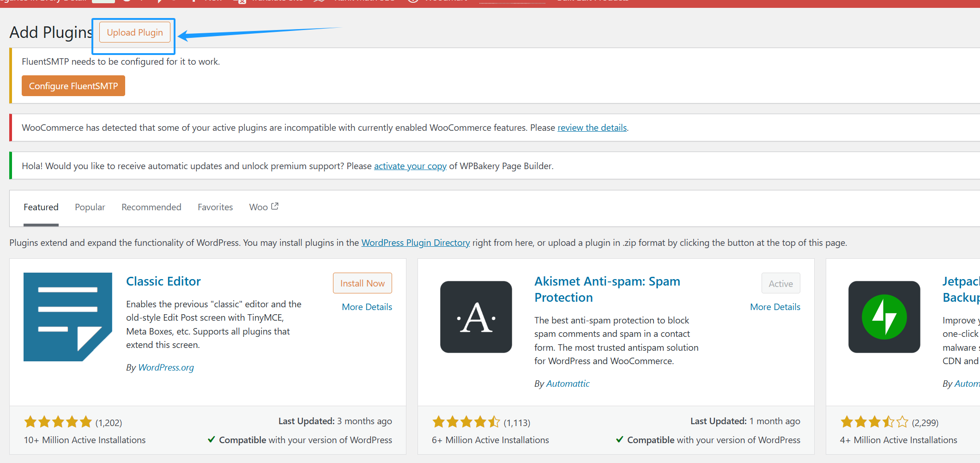Click the Automattic author link under Akismet
980x463 pixels.
[568, 384]
